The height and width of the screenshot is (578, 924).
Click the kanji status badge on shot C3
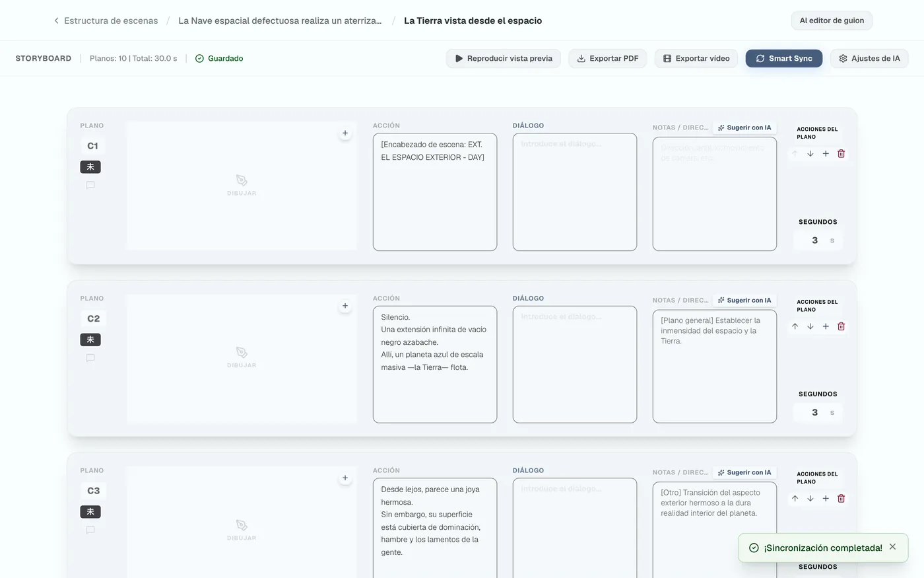pos(90,512)
